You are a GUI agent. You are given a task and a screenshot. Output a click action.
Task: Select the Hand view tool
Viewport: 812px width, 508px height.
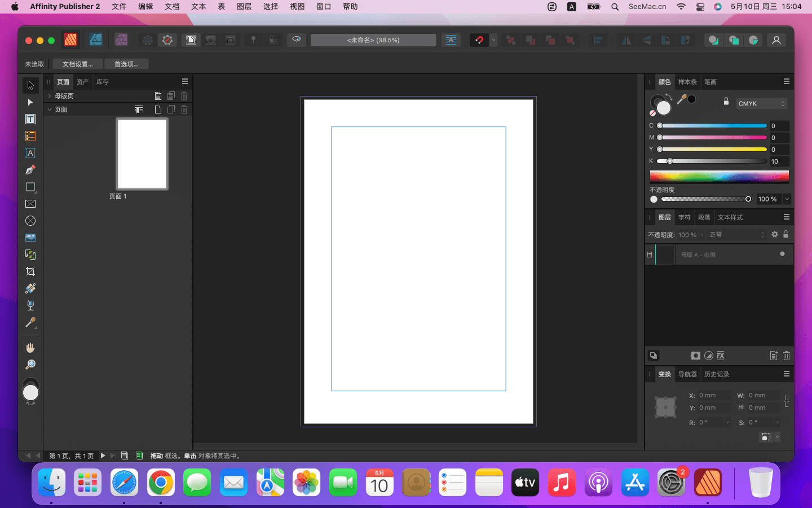coord(30,348)
